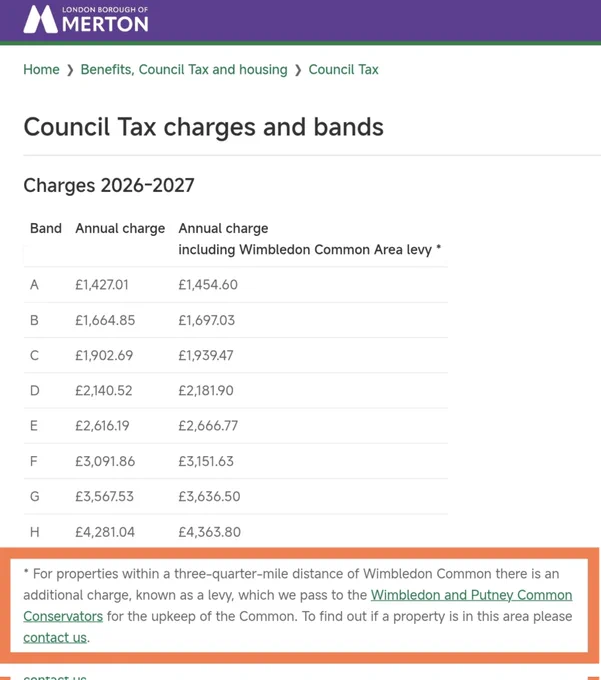Select the Band column header

46,228
